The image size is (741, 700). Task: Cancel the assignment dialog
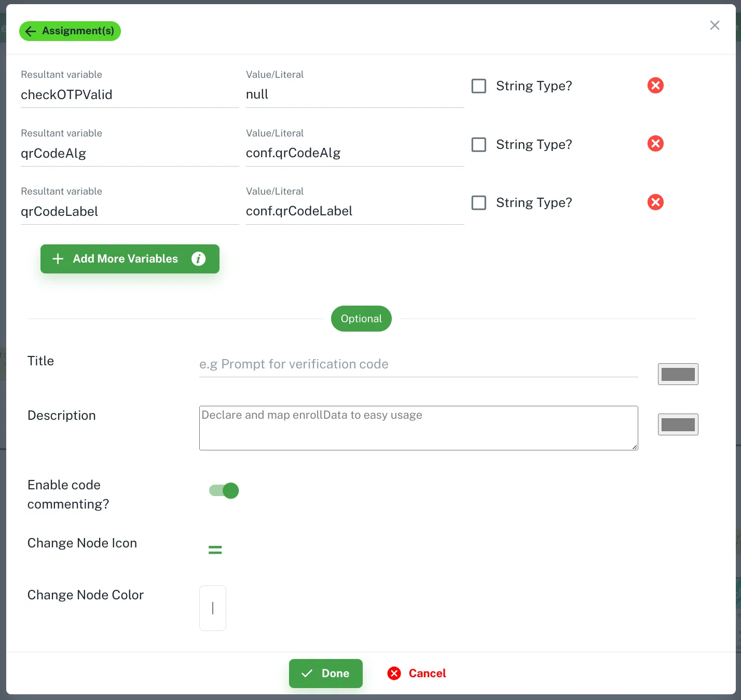[x=417, y=673]
